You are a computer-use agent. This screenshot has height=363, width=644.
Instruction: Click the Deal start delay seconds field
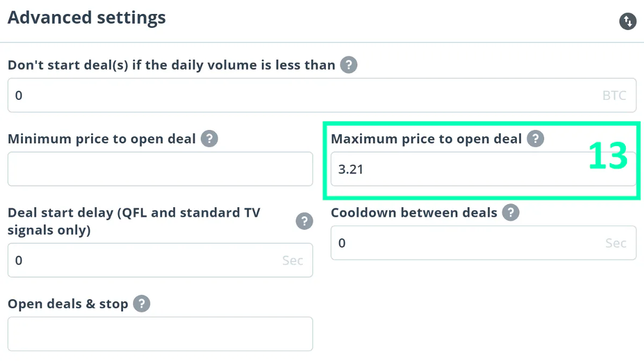tap(160, 260)
